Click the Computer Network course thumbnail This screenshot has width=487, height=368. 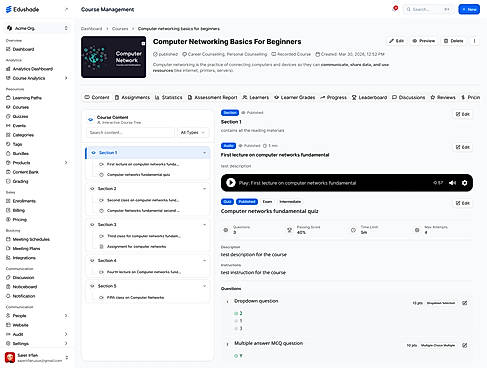[113, 57]
